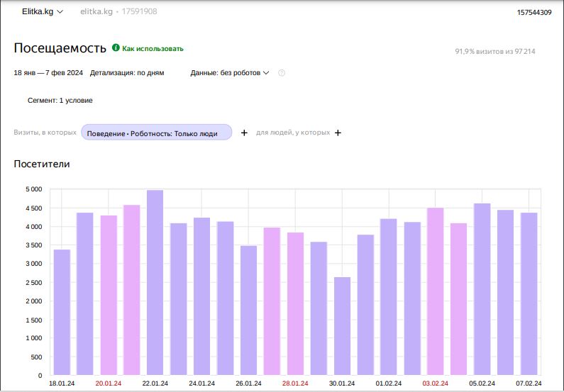
Task: Click counter number 17591908
Action: (139, 11)
